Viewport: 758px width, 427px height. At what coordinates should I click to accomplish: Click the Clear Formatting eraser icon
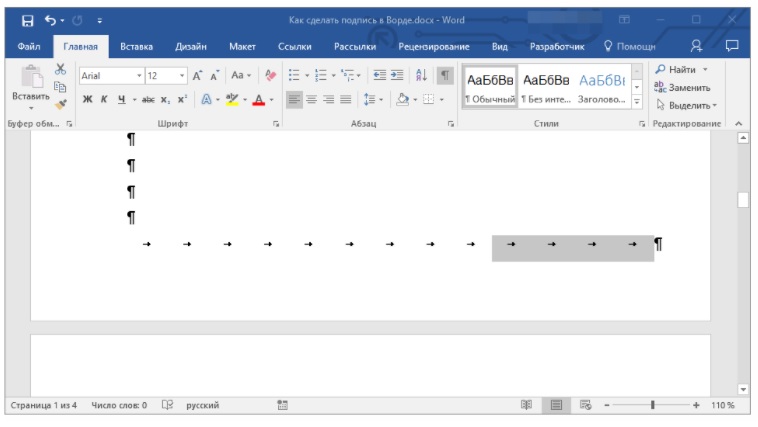pos(270,75)
